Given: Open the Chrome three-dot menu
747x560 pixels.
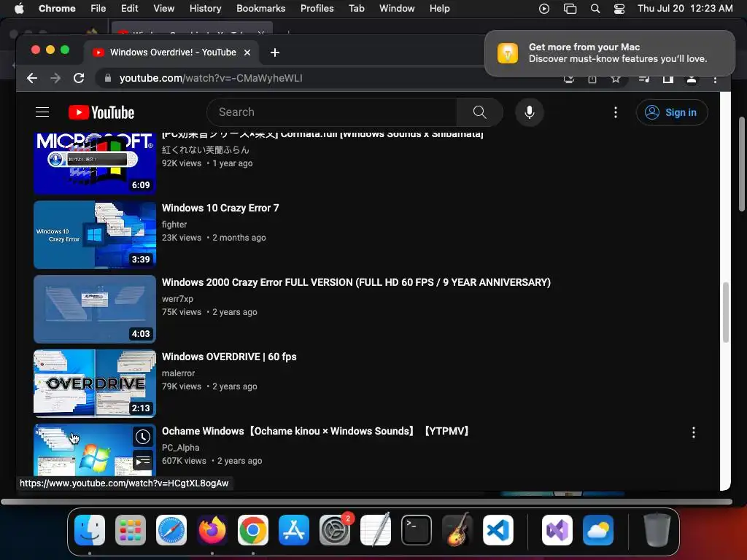Looking at the screenshot, I should tap(715, 79).
